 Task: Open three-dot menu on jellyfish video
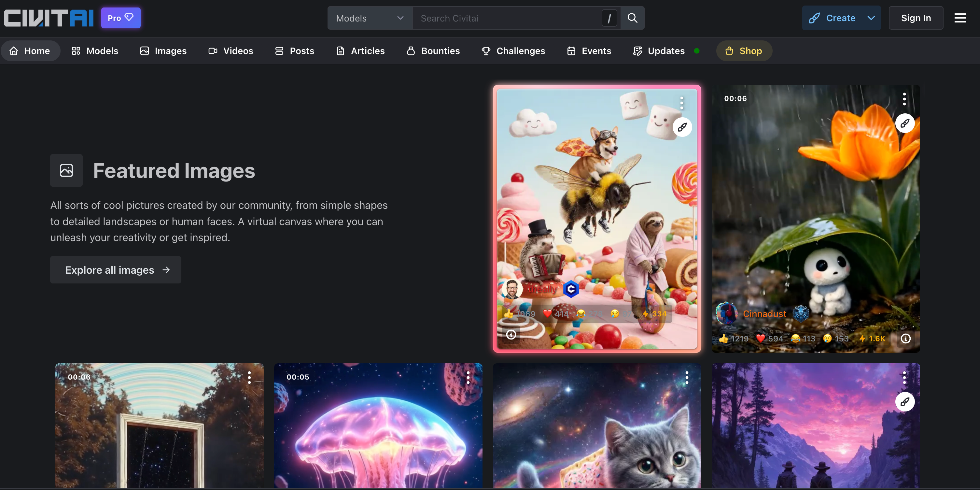pos(468,377)
